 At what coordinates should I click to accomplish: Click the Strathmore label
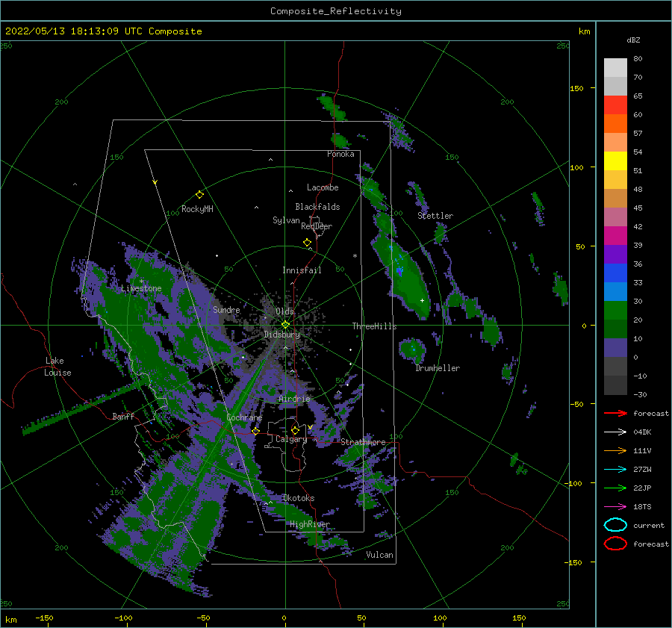point(363,442)
